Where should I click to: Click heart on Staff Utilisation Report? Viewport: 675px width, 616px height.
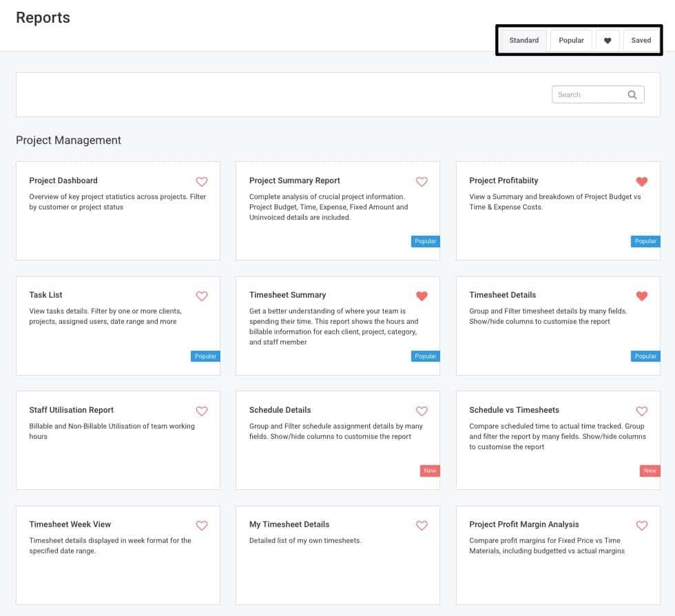point(202,411)
